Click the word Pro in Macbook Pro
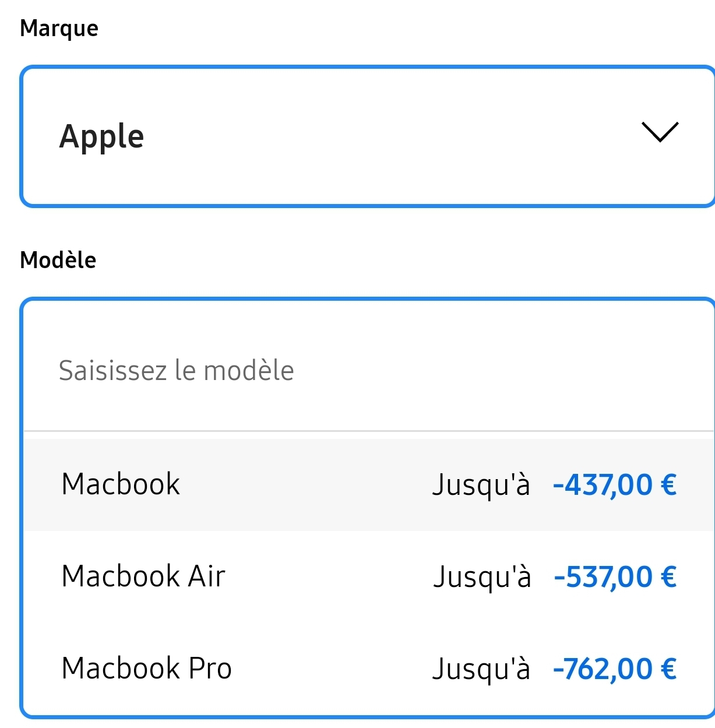This screenshot has width=715, height=728. click(210, 669)
